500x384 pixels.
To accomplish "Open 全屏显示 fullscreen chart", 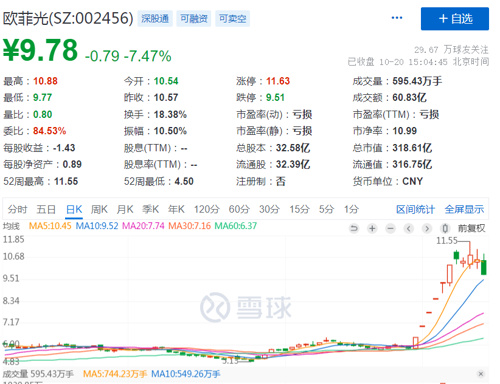I will click(x=464, y=209).
